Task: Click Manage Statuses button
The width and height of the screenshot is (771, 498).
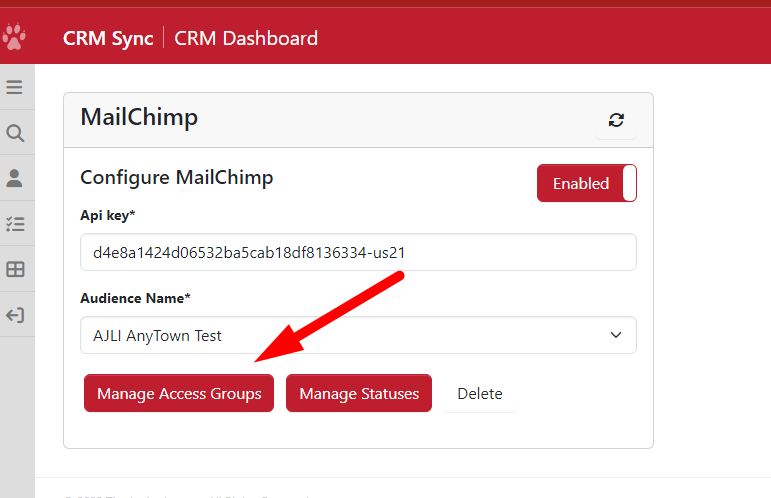Action: point(359,393)
